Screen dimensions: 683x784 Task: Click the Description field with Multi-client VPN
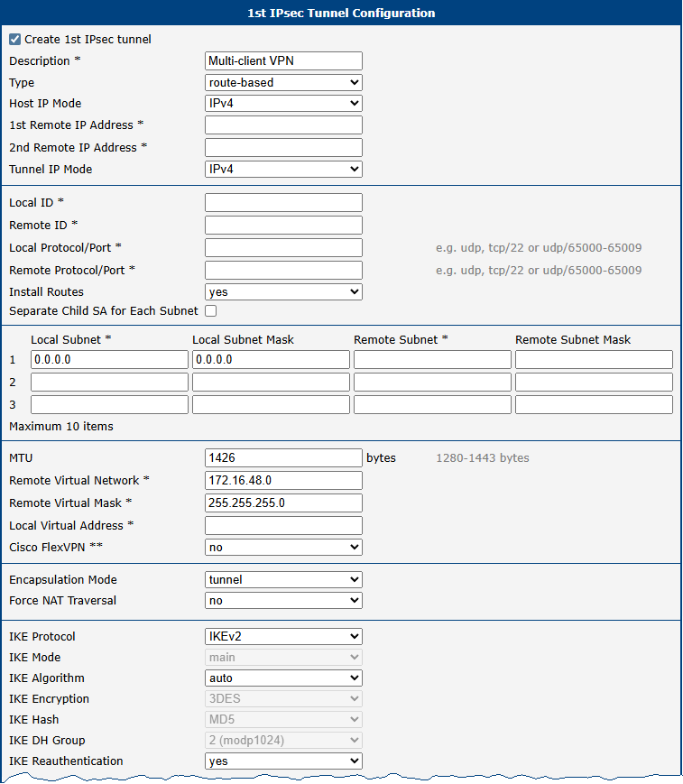(x=283, y=61)
